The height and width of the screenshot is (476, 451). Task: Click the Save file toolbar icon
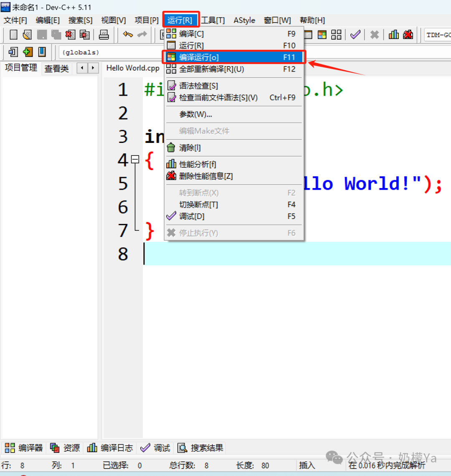(x=42, y=35)
